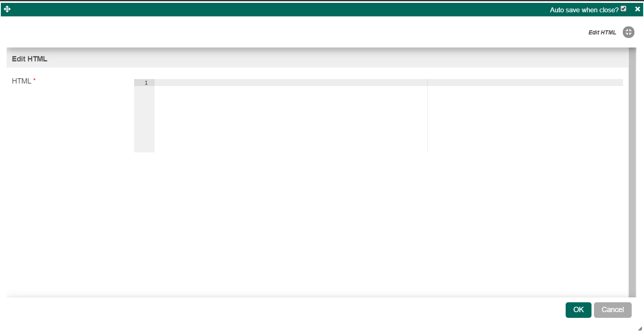
Task: Click the empty editor area below line one
Action: 291,119
